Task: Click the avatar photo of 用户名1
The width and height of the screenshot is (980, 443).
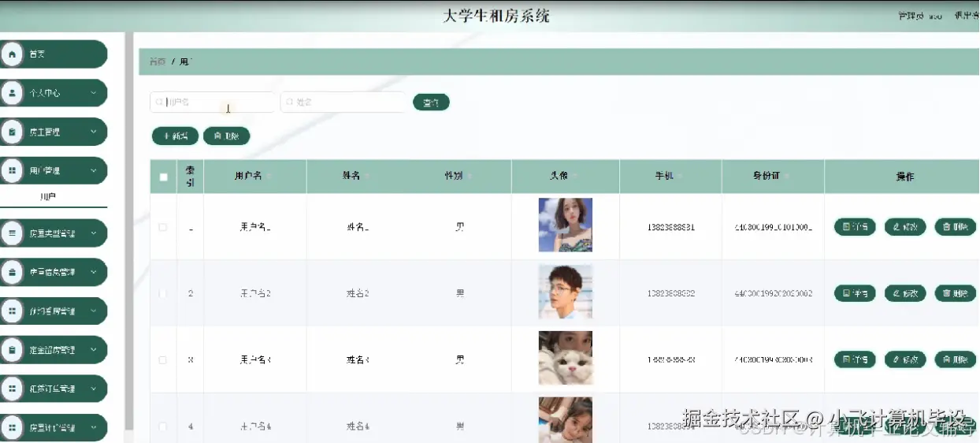Action: tap(566, 225)
